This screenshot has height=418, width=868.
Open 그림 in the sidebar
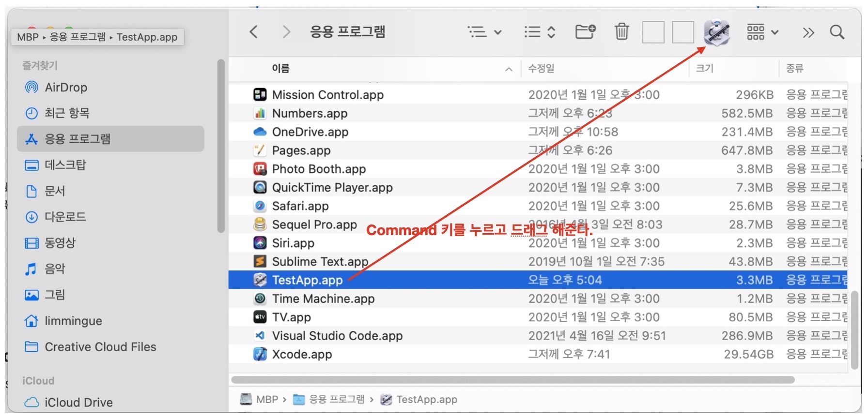(110, 295)
